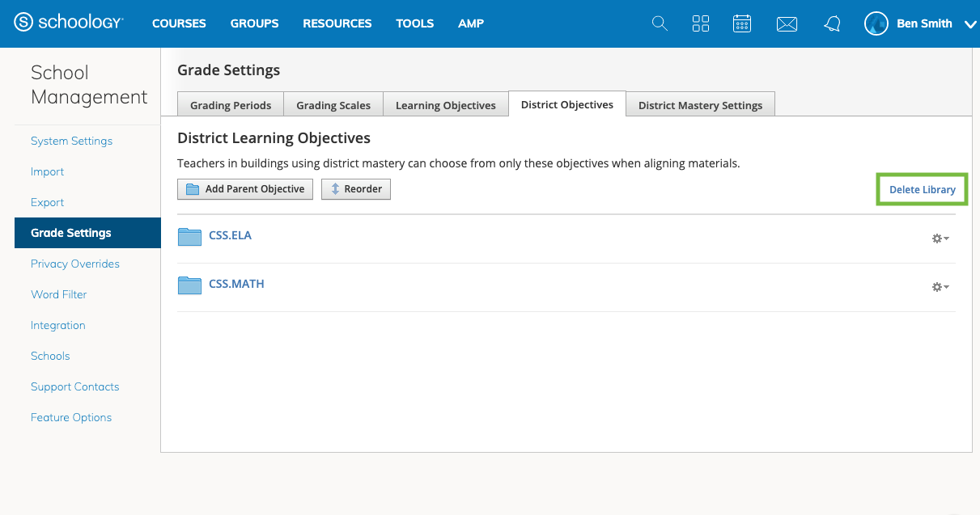Image resolution: width=980 pixels, height=515 pixels.
Task: Open the app center grid icon
Action: point(701,23)
